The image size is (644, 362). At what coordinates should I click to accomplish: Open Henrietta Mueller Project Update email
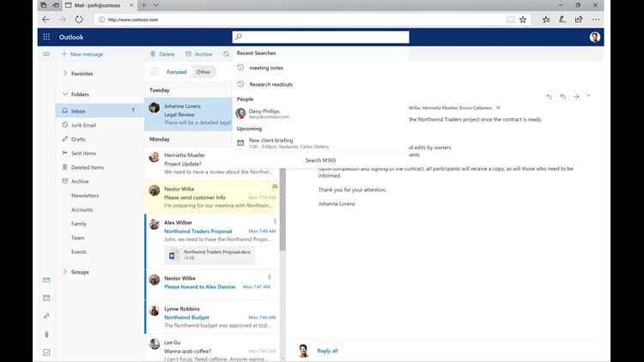(x=212, y=163)
